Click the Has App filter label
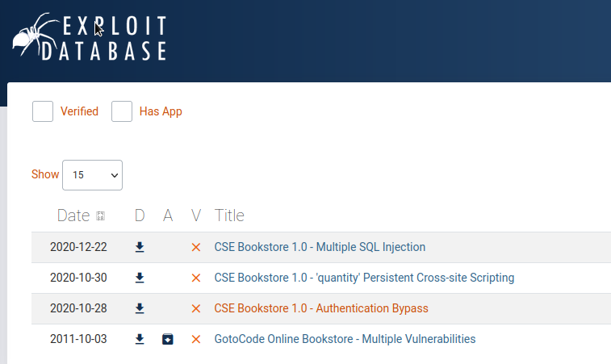This screenshot has height=364, width=611. (x=161, y=112)
